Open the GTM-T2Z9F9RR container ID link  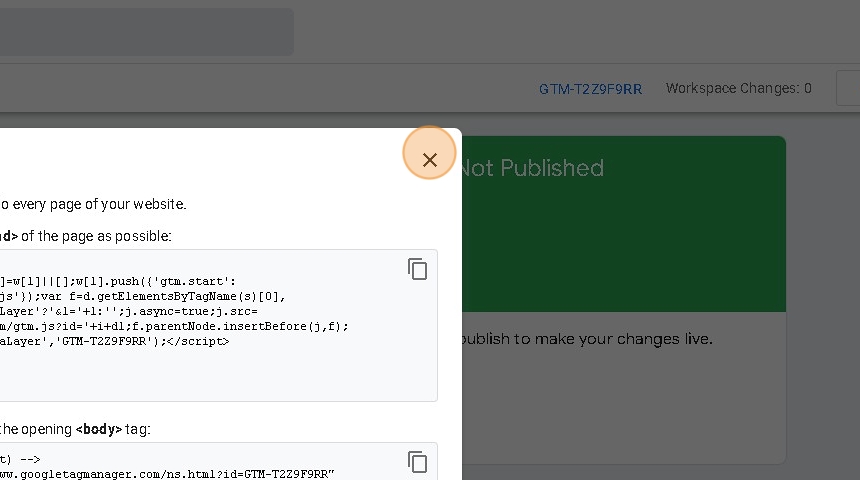[x=590, y=89]
